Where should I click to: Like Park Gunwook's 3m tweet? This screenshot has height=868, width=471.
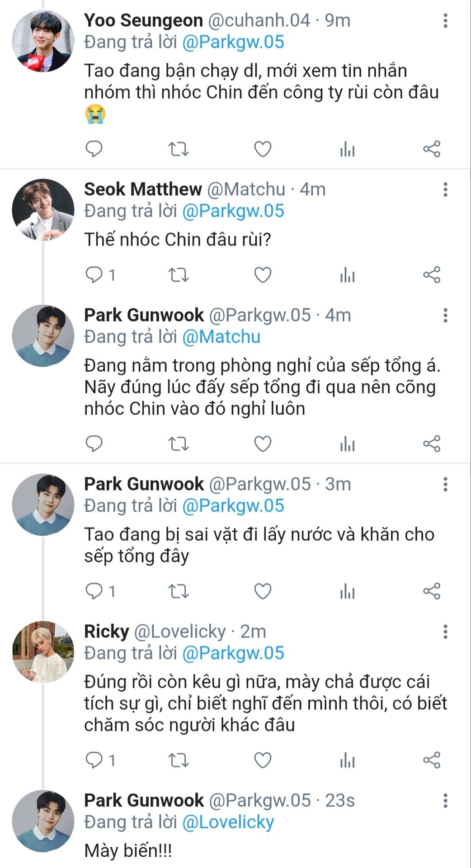point(263,591)
